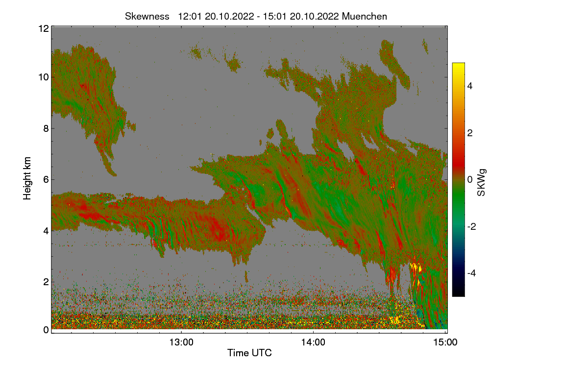
Task: Click the 'Height km' y-axis label
Action: [27, 178]
